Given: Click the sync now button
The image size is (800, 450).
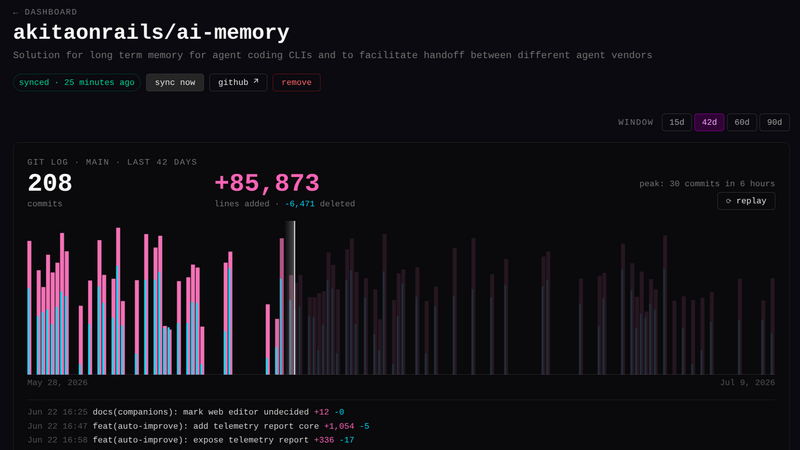Looking at the screenshot, I should coord(175,82).
